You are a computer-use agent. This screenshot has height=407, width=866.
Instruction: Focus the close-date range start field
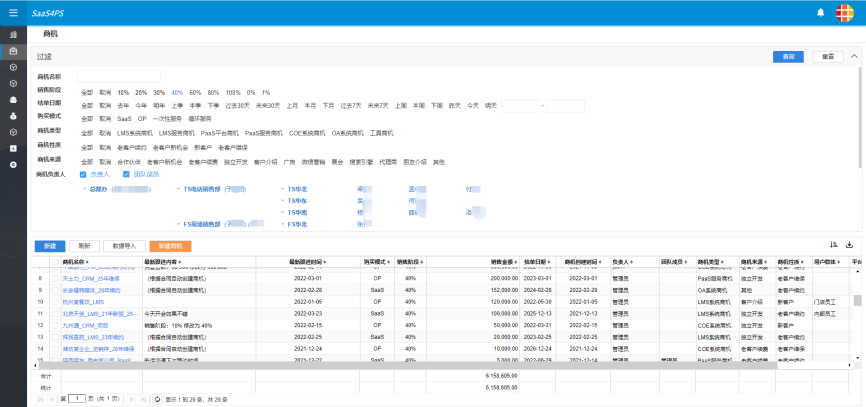[x=520, y=105]
